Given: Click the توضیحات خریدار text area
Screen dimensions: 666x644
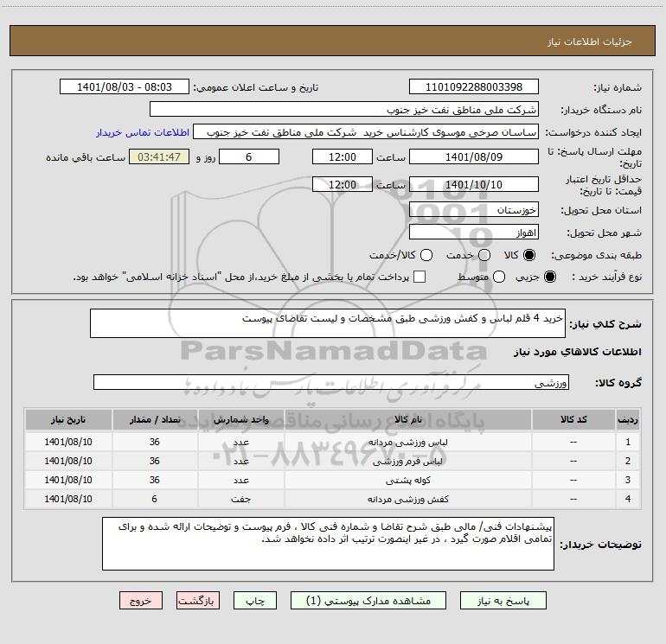Looking at the screenshot, I should pyautogui.click(x=328, y=544).
